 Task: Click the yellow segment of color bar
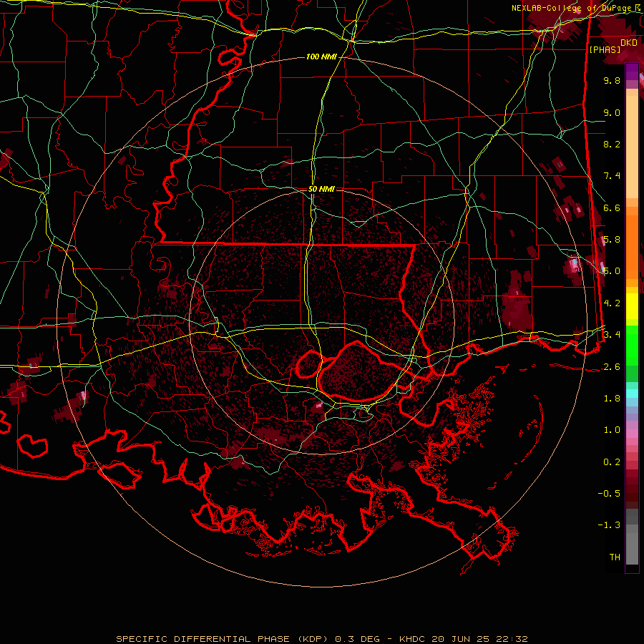coord(632,306)
